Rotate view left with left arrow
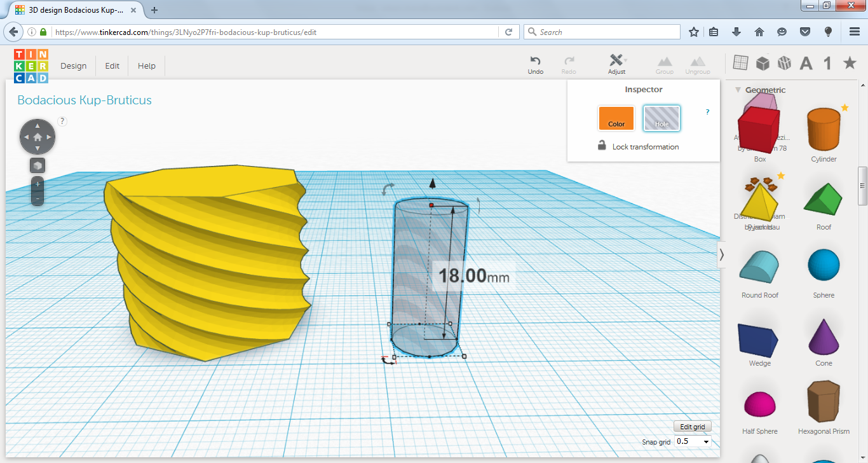 coord(26,137)
